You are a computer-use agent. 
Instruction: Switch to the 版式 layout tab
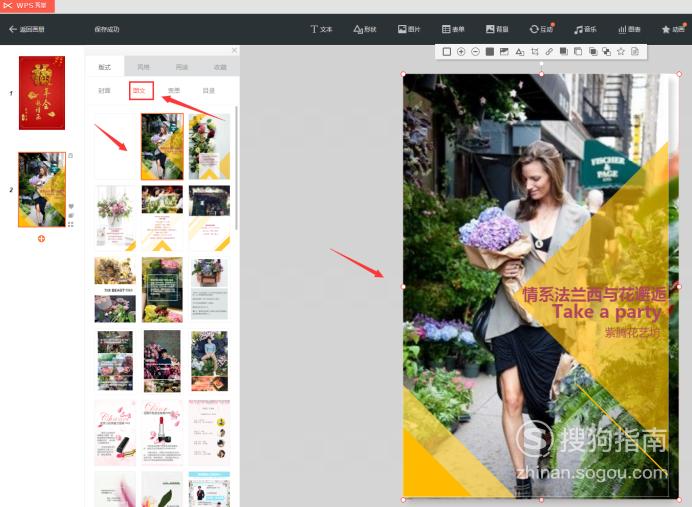pyautogui.click(x=105, y=67)
